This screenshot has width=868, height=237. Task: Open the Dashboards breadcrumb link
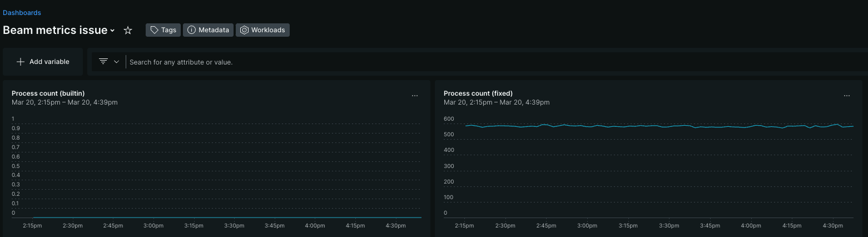click(x=22, y=12)
